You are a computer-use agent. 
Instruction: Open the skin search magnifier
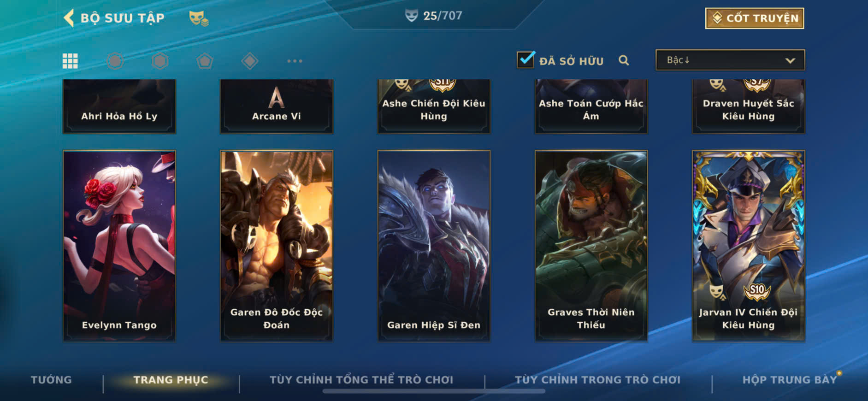[624, 60]
